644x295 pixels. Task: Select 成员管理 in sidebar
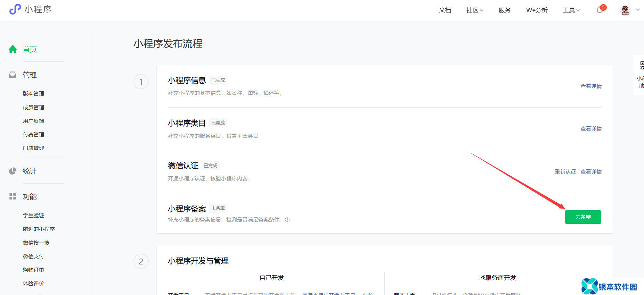[33, 108]
